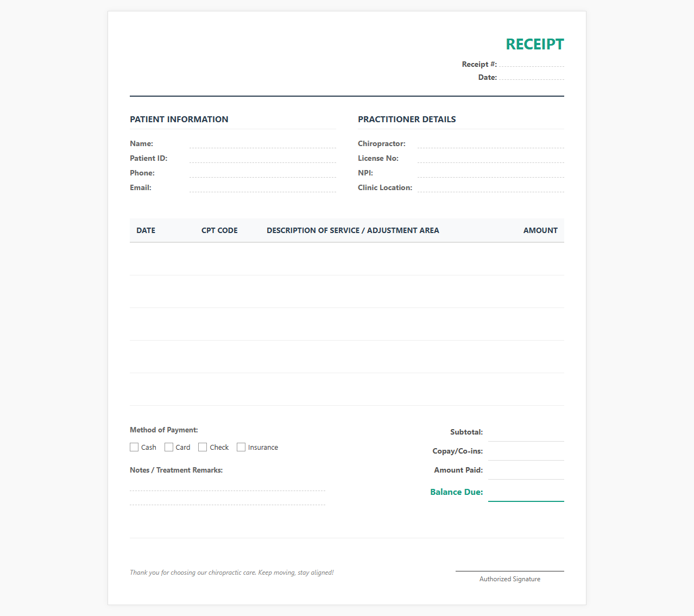Tick the Cash payment checkbox
The width and height of the screenshot is (694, 616).
134,447
